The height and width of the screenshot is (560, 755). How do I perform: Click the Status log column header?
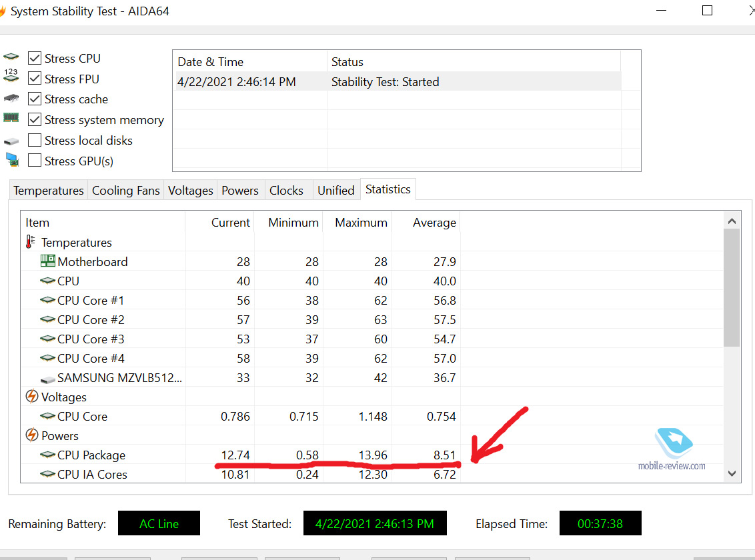point(474,61)
